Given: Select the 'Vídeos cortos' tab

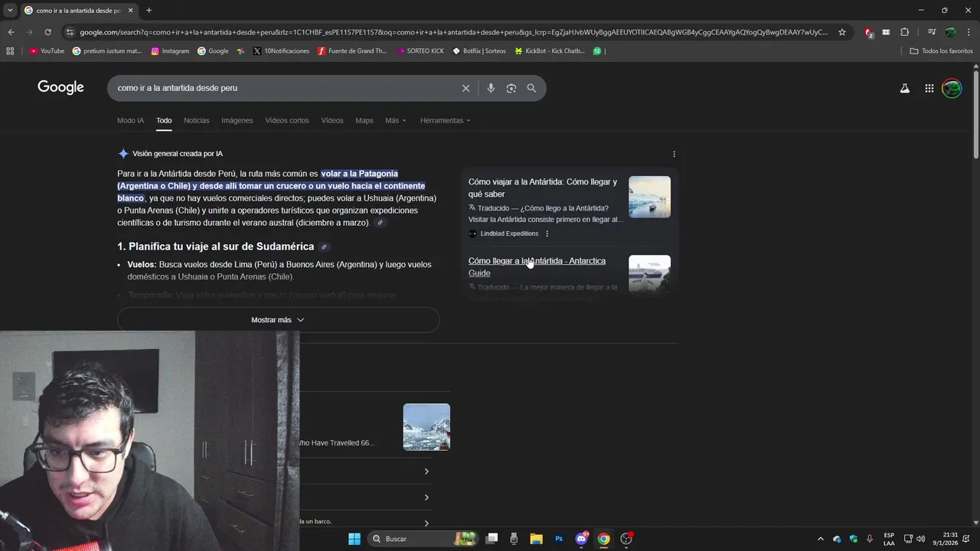Looking at the screenshot, I should [287, 120].
